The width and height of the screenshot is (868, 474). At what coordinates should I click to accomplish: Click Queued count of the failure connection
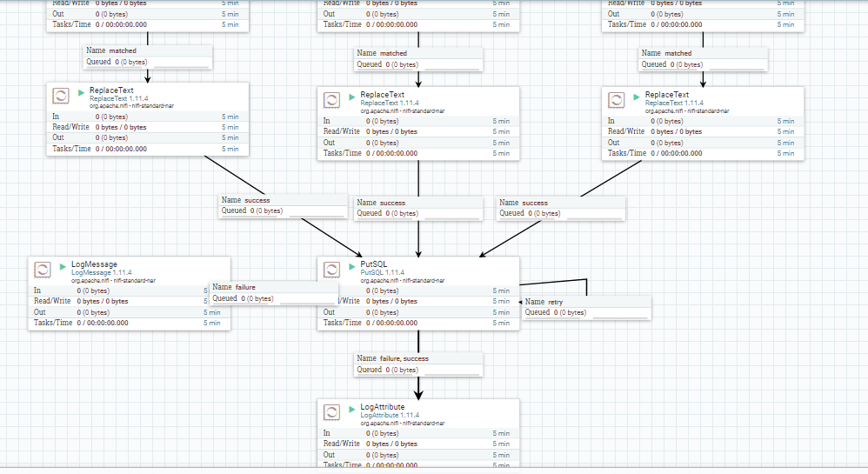pos(257,298)
